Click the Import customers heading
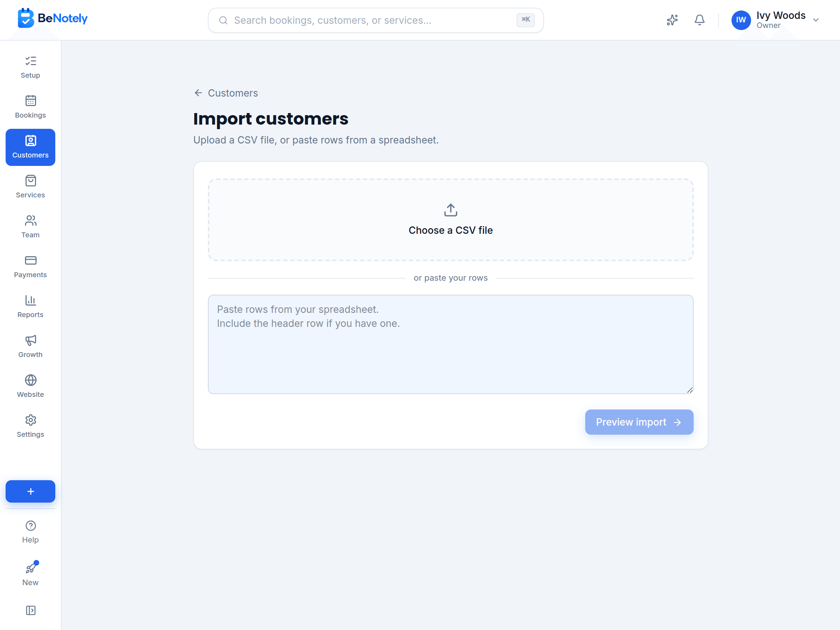The width and height of the screenshot is (840, 630). click(271, 119)
